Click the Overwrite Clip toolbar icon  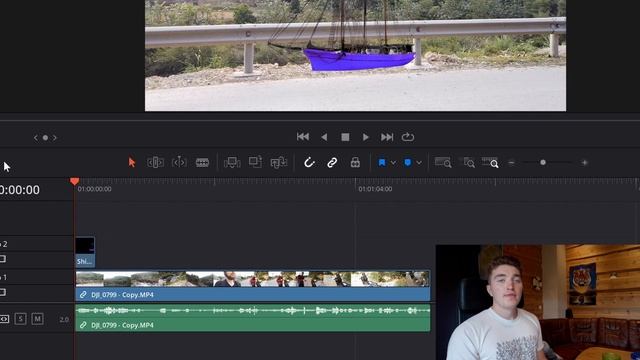coord(256,162)
